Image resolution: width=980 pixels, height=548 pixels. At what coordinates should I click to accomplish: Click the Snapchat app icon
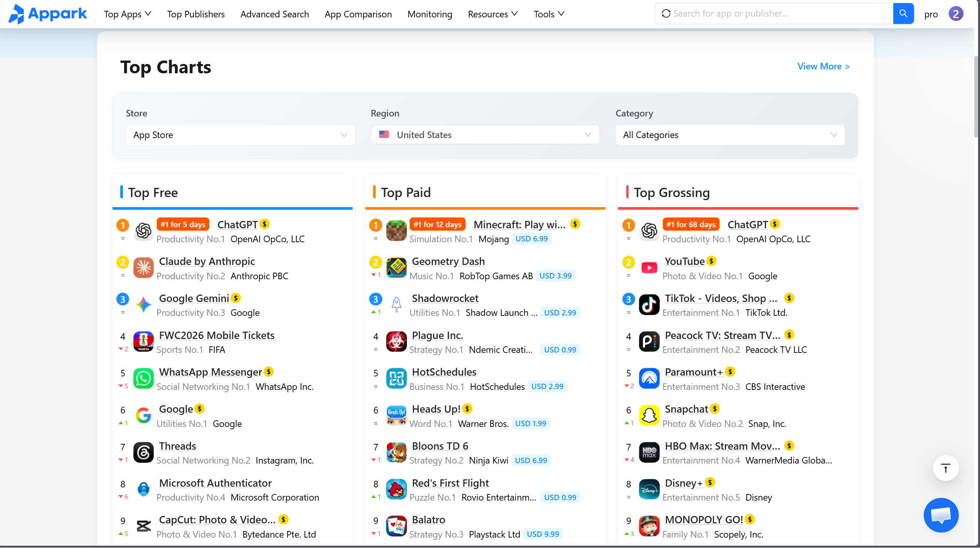(649, 416)
